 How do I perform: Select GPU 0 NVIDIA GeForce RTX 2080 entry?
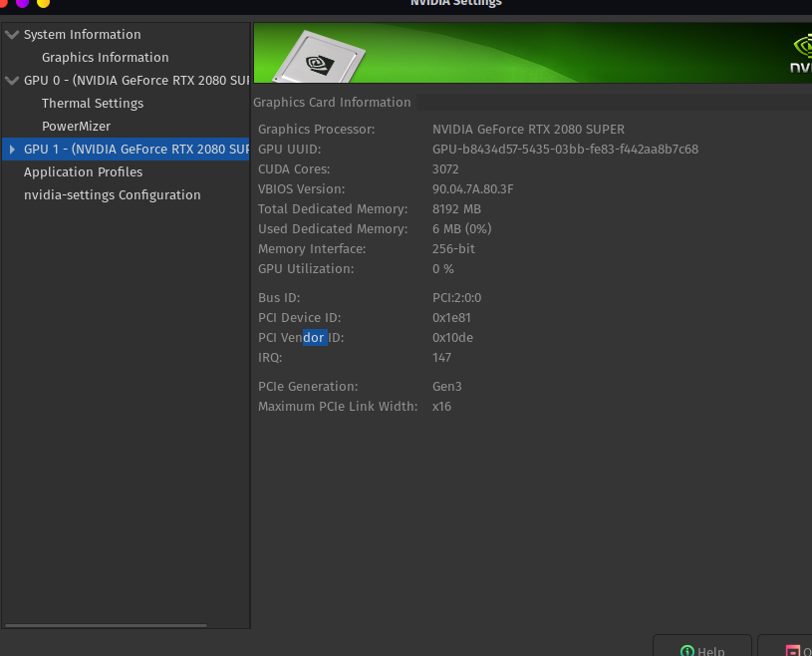[x=136, y=81]
